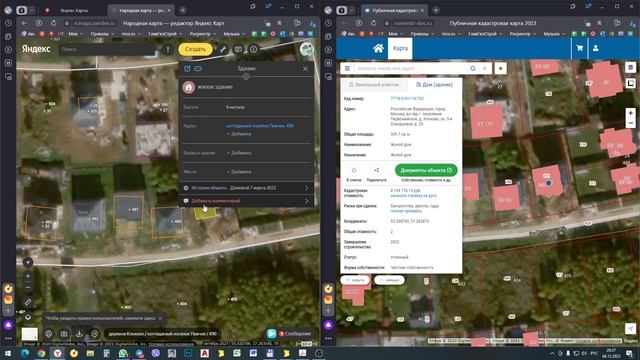Image resolution: width=640 pixels, height=360 pixels.
Task: Open ГлавГеоСтрой bookmarks folder in right browser
Action: point(484,34)
